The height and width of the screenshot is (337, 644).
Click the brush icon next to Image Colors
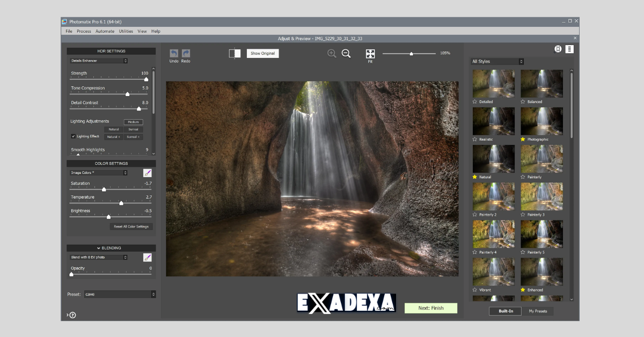pyautogui.click(x=148, y=172)
